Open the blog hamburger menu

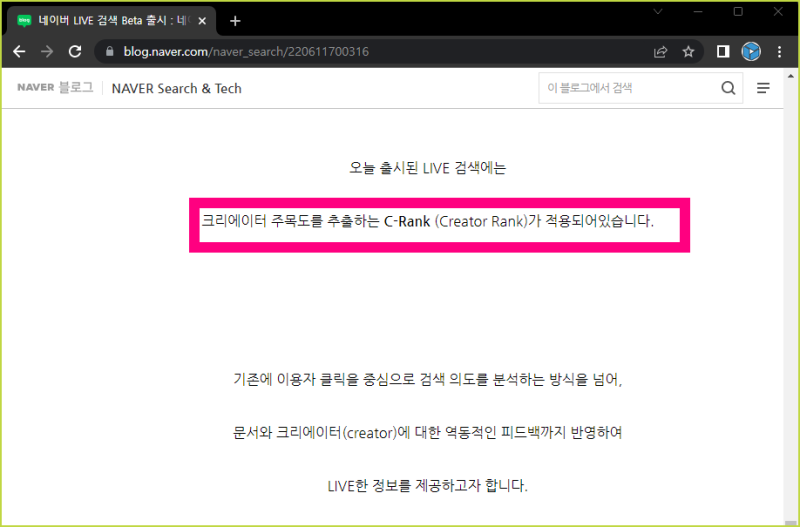(x=763, y=88)
